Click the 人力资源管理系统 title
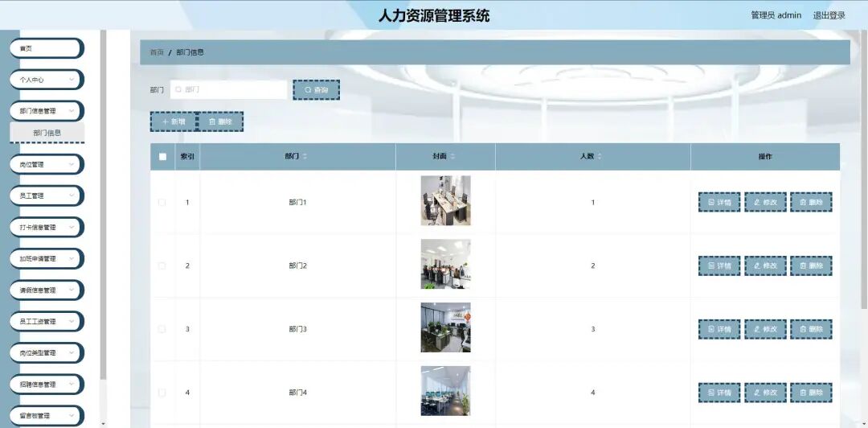This screenshot has height=428, width=868. pyautogui.click(x=434, y=15)
